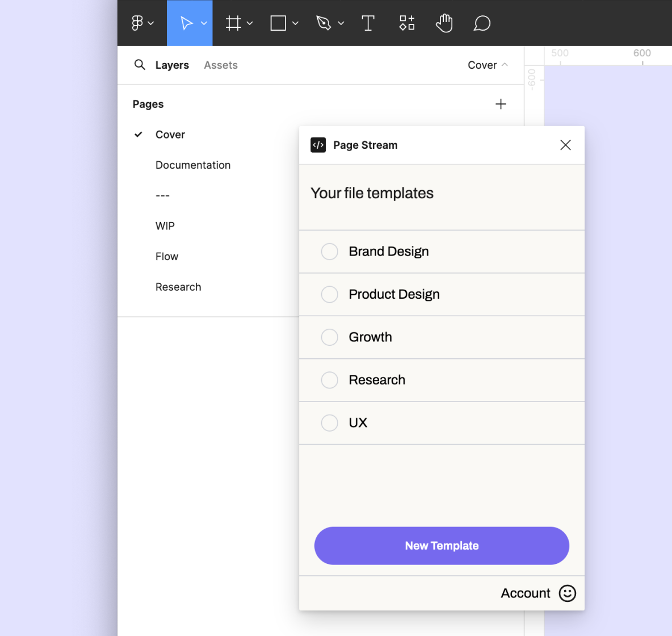
Task: Expand the Frame tool dropdown chevron
Action: coord(250,23)
